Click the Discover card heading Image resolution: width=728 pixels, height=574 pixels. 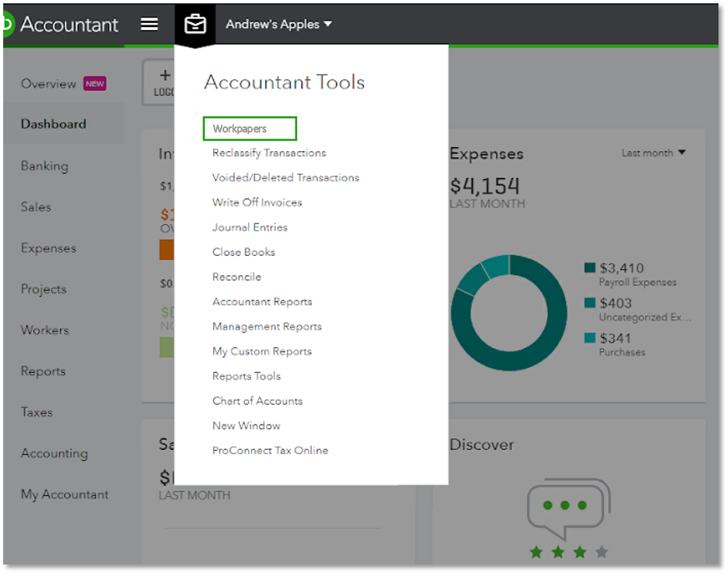pos(482,444)
